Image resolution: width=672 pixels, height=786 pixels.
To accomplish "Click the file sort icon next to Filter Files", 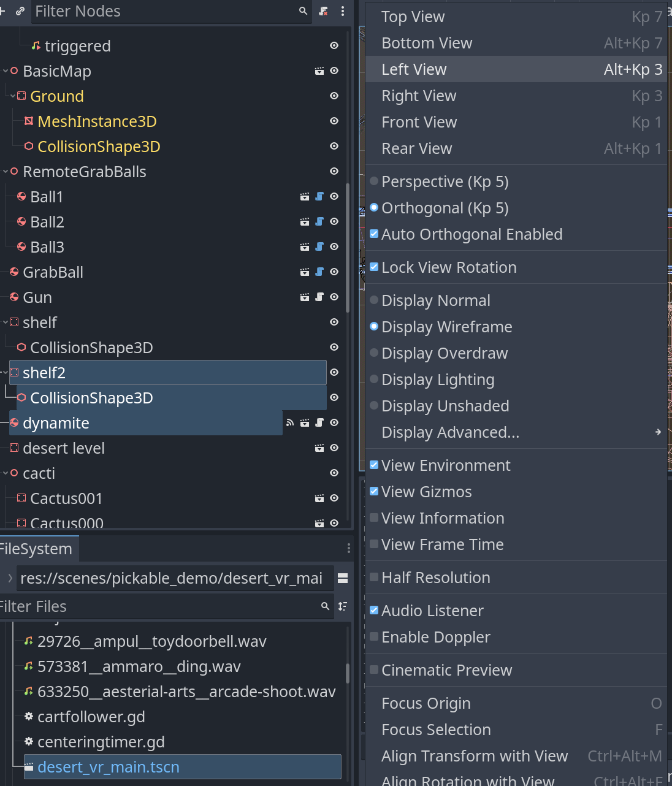I will pos(343,606).
